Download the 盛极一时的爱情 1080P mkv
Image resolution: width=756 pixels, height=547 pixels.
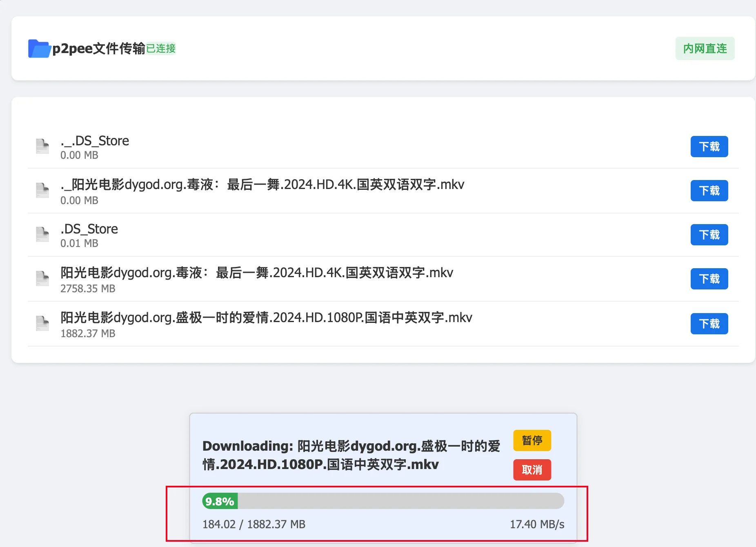(709, 324)
